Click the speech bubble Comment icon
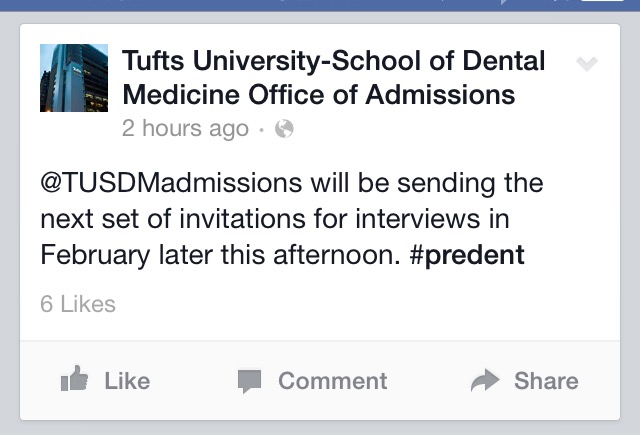Screen dimensions: 640x435 click(249, 380)
